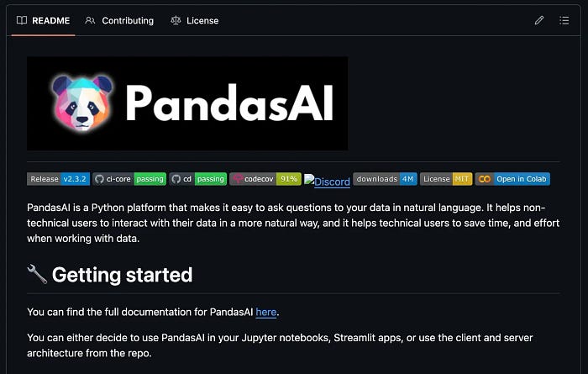Click the 'PandasAI is a Python platform' paragraph
This screenshot has width=588, height=374.
[x=293, y=223]
